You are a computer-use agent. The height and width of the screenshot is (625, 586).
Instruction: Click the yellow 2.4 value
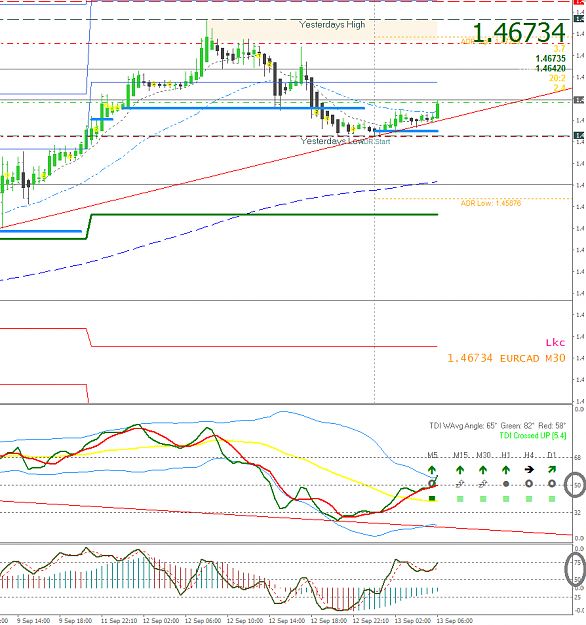tap(559, 88)
